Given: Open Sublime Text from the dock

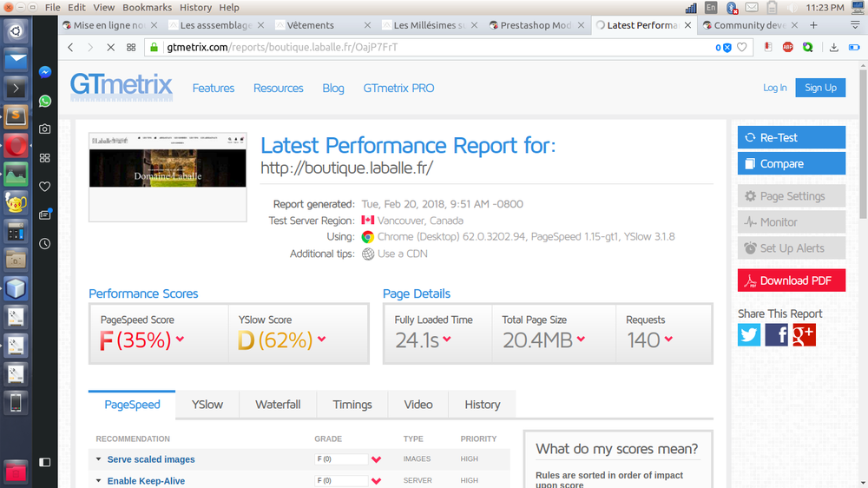Looking at the screenshot, I should pos(16,117).
